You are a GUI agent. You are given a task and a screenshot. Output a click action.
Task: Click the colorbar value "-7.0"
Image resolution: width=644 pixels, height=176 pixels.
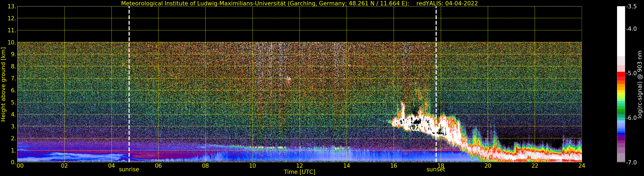(632, 163)
